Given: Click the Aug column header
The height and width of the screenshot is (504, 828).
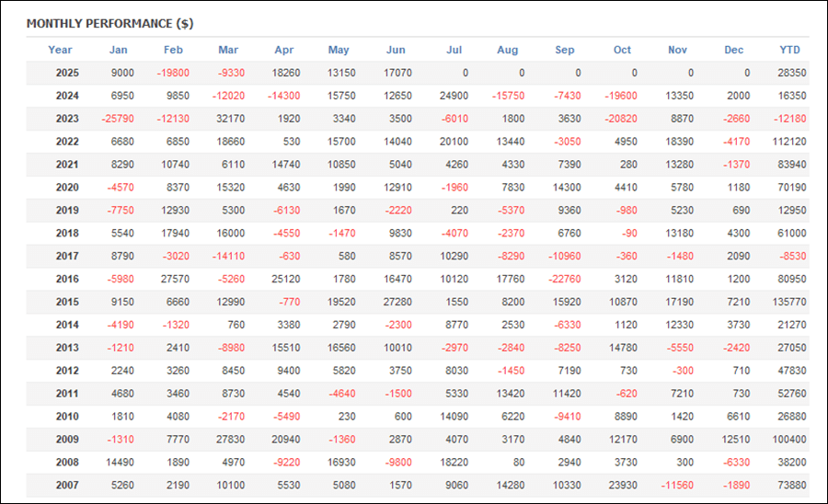Looking at the screenshot, I should [x=508, y=50].
